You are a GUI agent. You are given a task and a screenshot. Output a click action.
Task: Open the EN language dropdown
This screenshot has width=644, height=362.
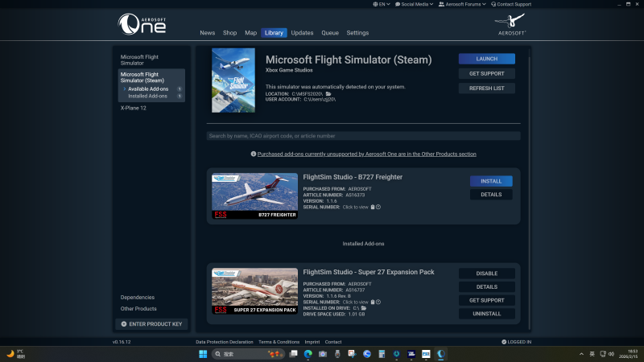382,4
